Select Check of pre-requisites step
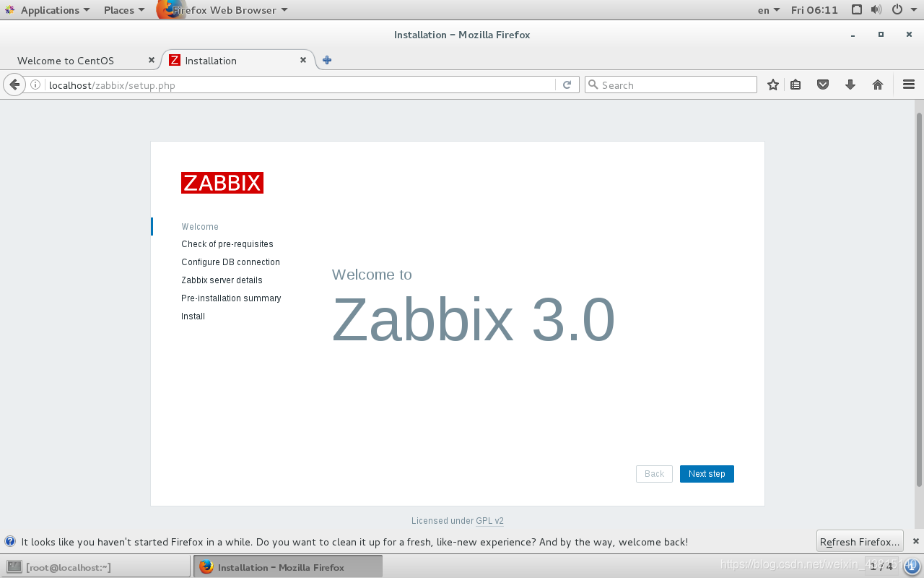Viewport: 924px width, 578px height. point(227,244)
